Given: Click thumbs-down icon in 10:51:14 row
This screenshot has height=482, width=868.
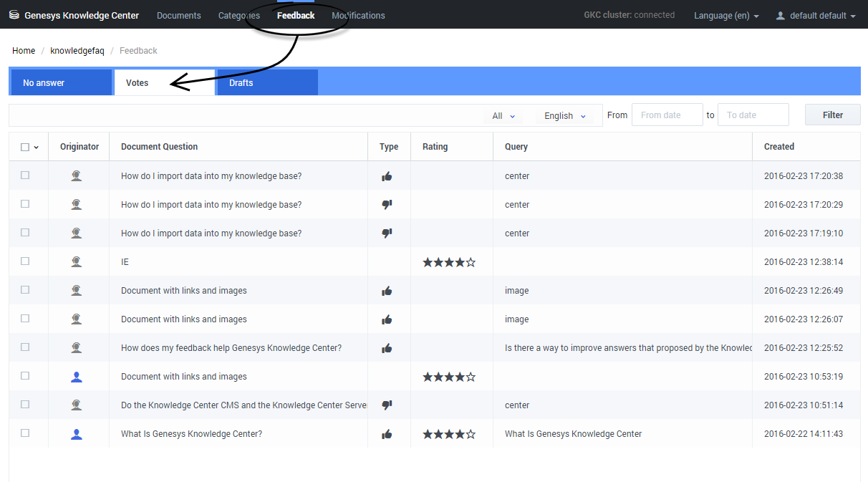Looking at the screenshot, I should [387, 405].
